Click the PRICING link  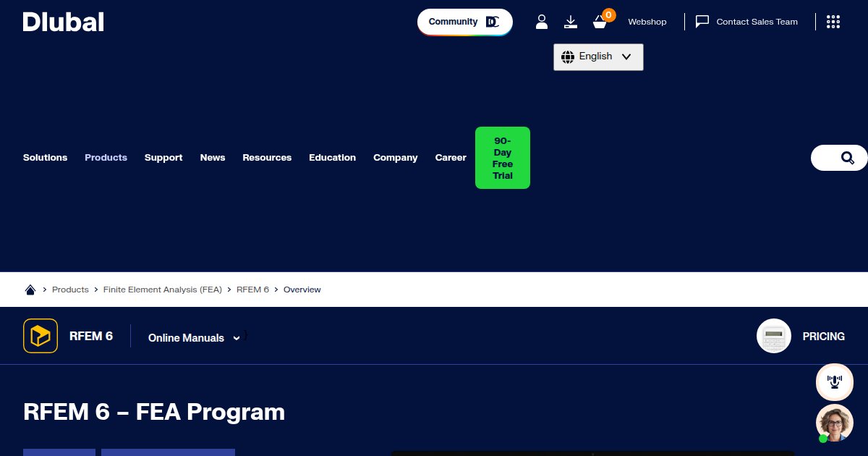click(x=824, y=337)
